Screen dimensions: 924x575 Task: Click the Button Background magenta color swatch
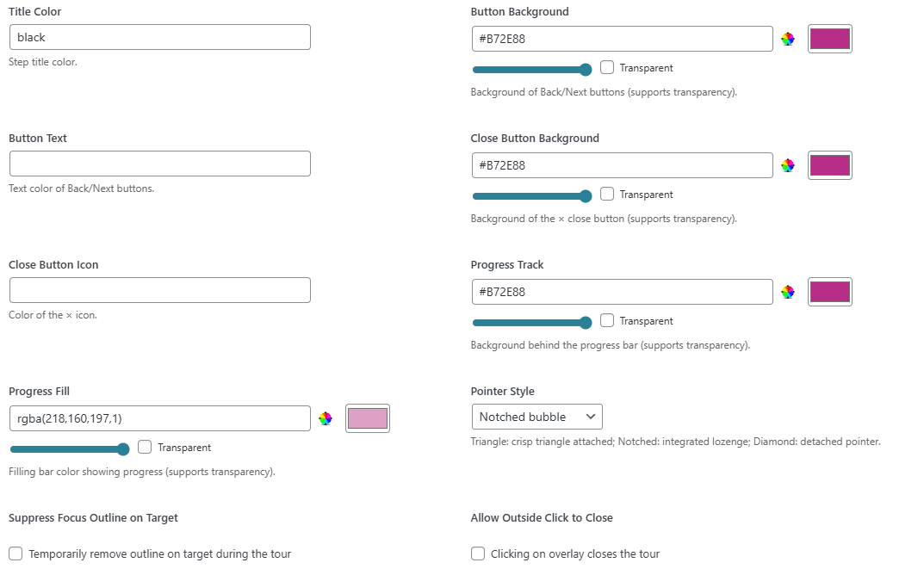coord(829,39)
